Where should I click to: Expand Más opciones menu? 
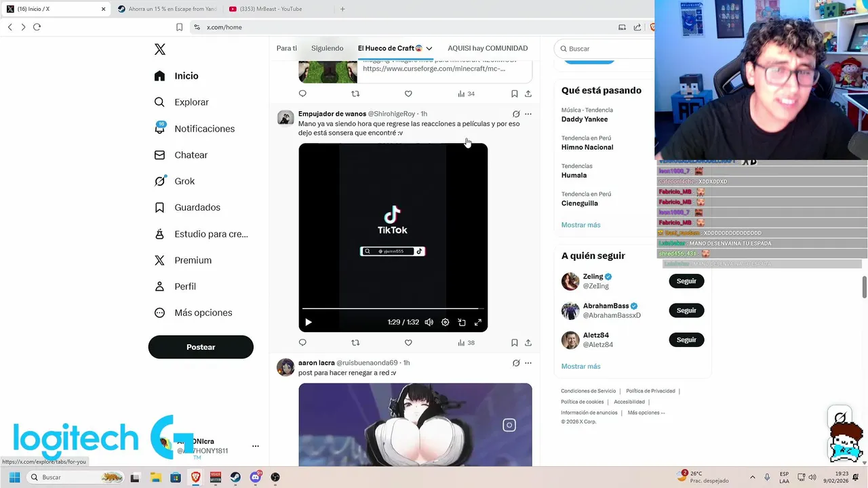tap(193, 312)
